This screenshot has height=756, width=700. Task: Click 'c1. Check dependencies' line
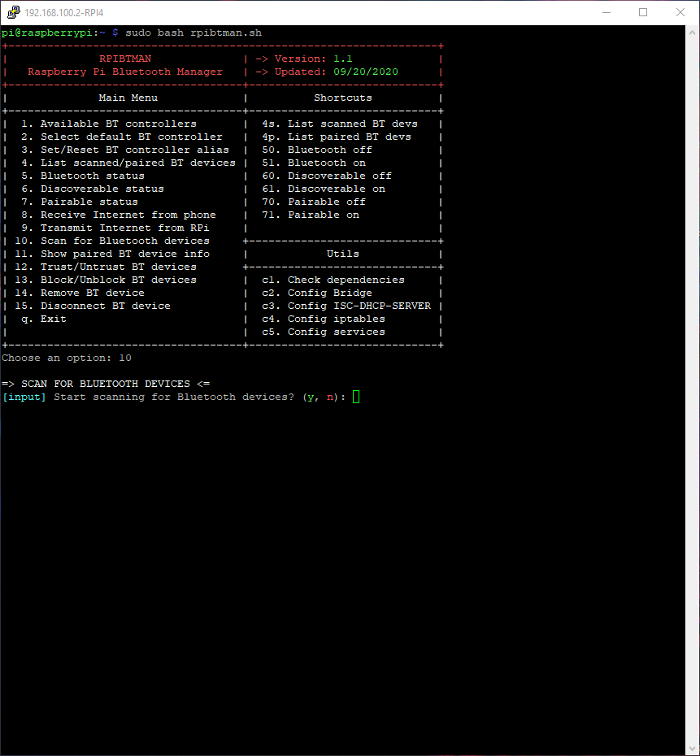pos(333,280)
